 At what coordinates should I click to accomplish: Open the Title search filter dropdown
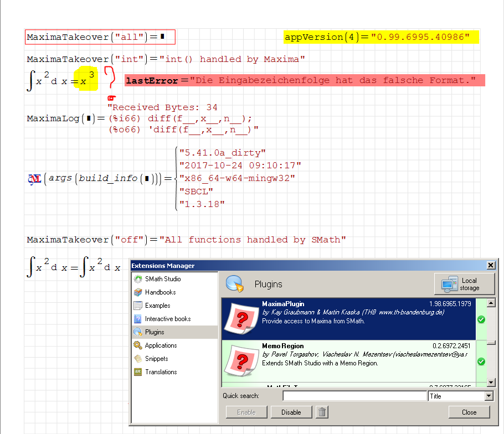click(491, 396)
